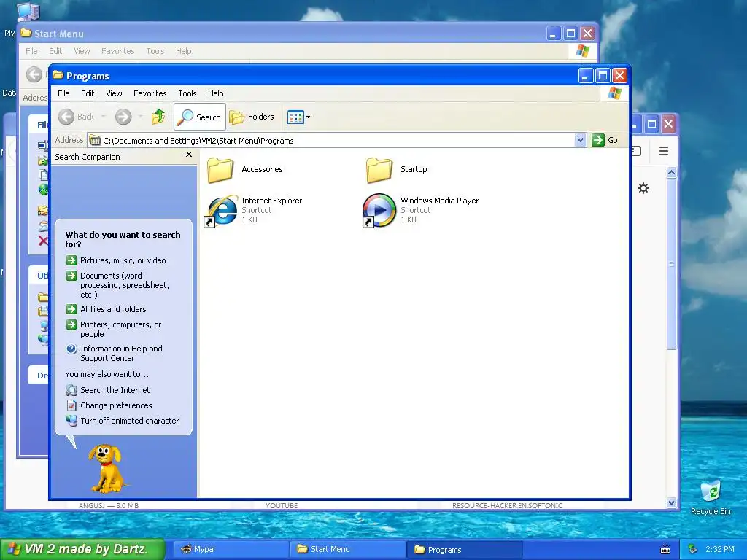Click the network tray icon near clock
Image resolution: width=747 pixels, height=560 pixels.
(693, 549)
